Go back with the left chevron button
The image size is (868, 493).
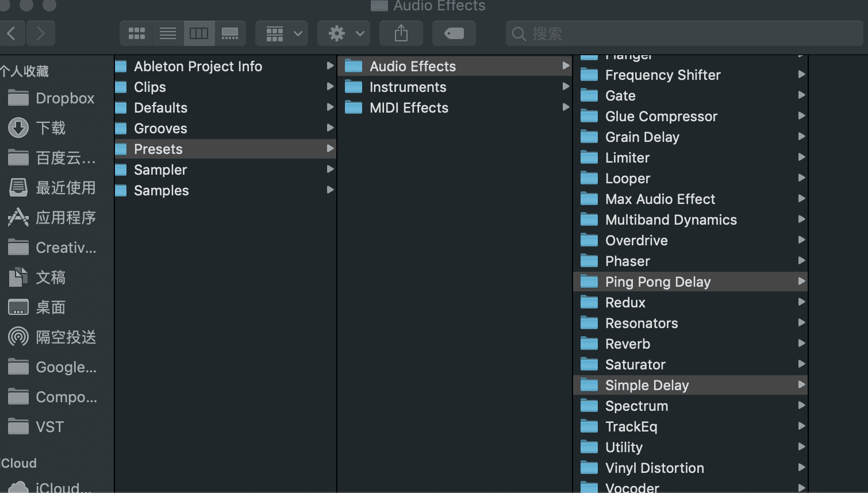coord(12,33)
